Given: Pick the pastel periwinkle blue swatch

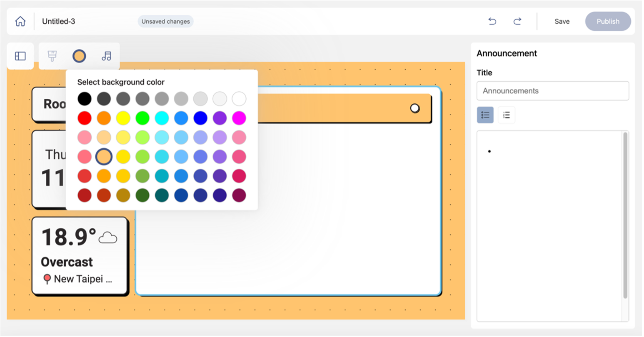Looking at the screenshot, I should (200, 137).
